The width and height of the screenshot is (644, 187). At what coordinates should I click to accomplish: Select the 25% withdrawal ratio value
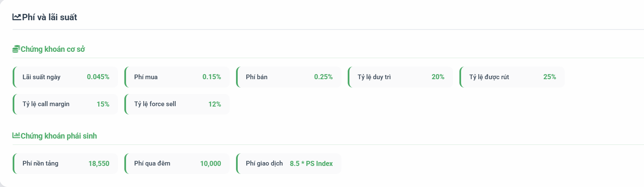click(550, 77)
